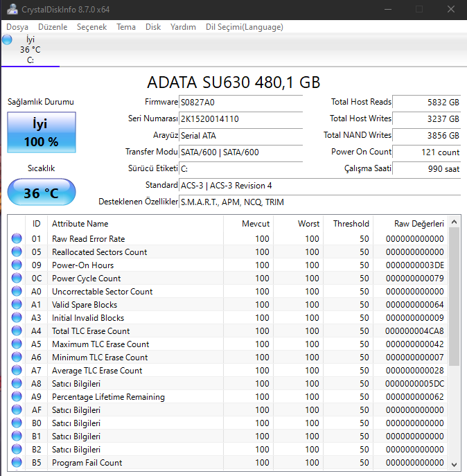Click status icon in the B1 row

(x=17, y=436)
